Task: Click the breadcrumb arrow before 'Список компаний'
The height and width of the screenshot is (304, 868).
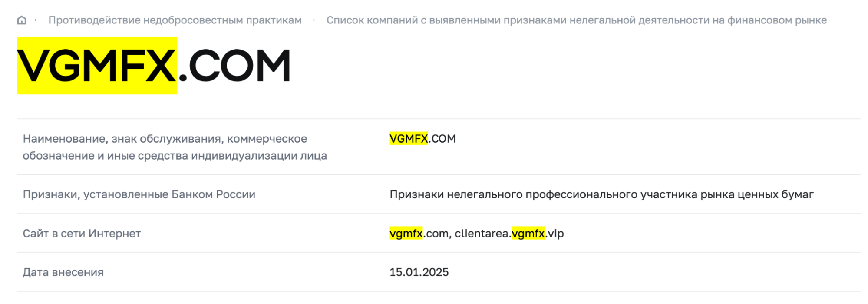Action: tap(314, 20)
